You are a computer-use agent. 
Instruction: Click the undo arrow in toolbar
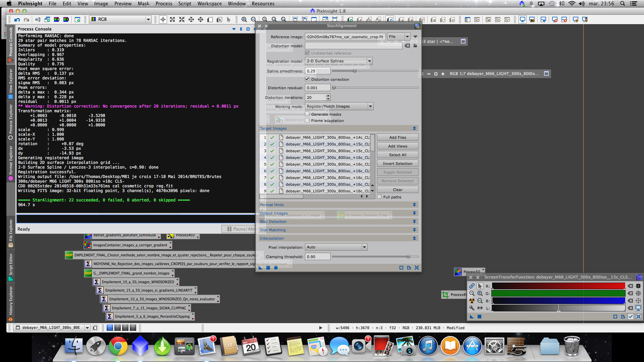(x=17, y=20)
